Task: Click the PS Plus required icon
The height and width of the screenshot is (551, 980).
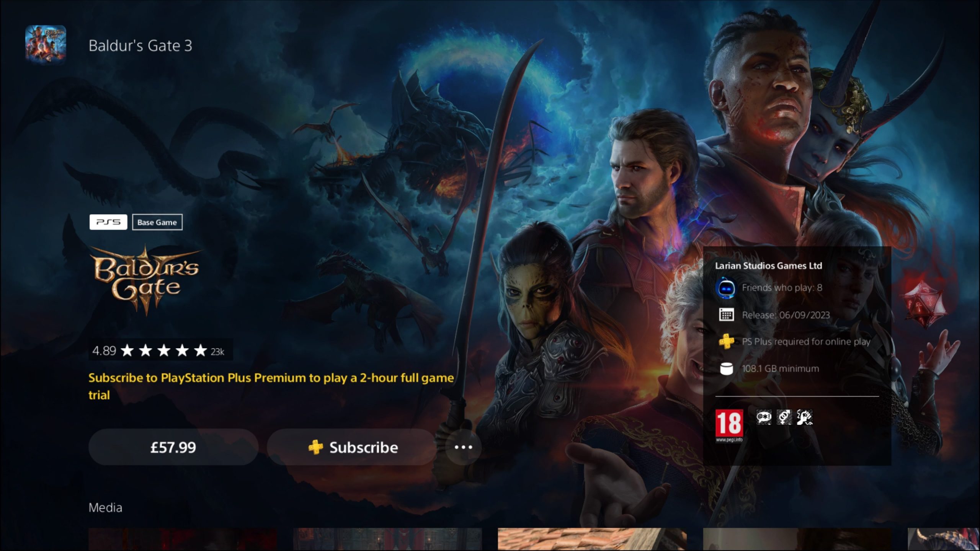Action: coord(726,341)
